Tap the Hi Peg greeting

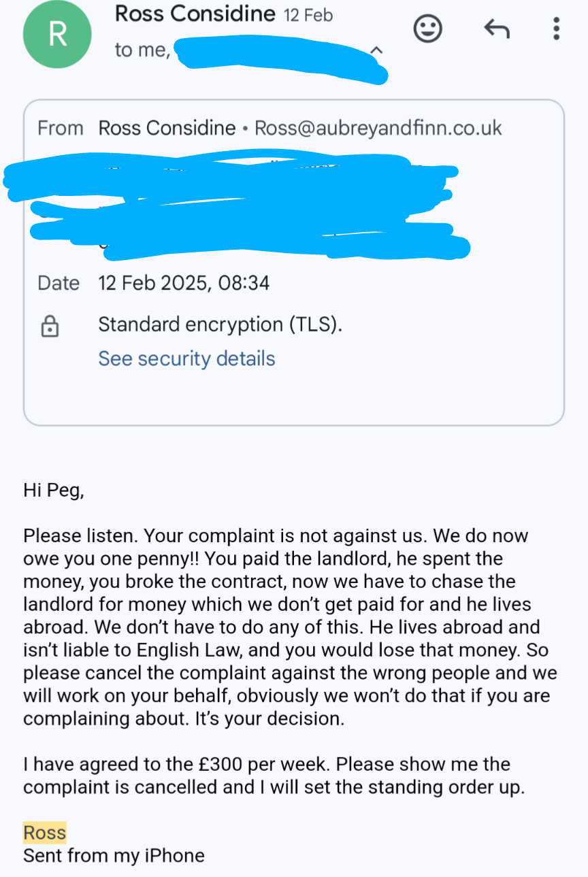click(54, 490)
